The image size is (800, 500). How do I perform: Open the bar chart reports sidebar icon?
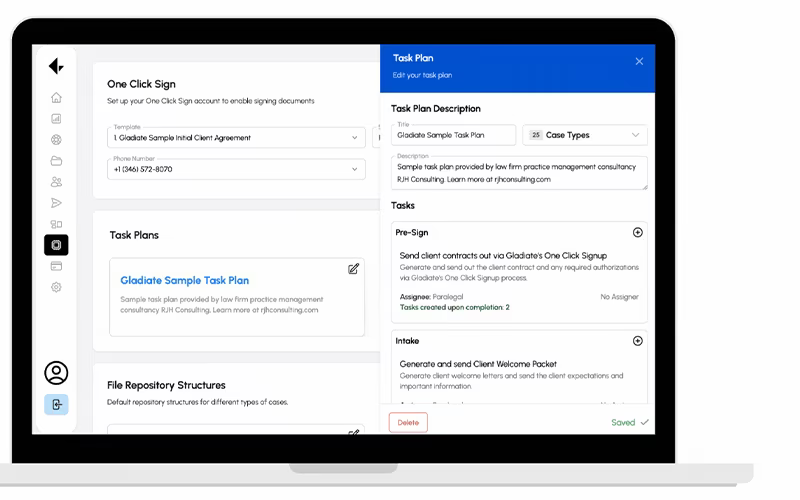(x=56, y=118)
